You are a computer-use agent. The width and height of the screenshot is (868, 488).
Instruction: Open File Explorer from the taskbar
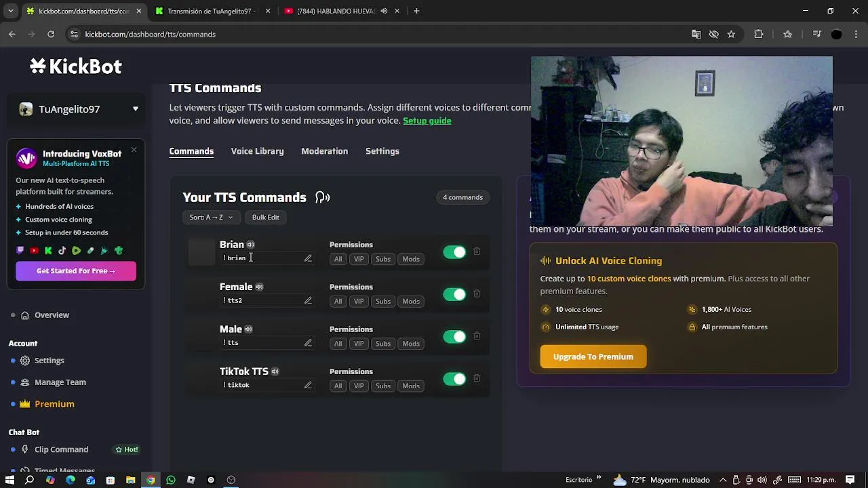point(130,480)
